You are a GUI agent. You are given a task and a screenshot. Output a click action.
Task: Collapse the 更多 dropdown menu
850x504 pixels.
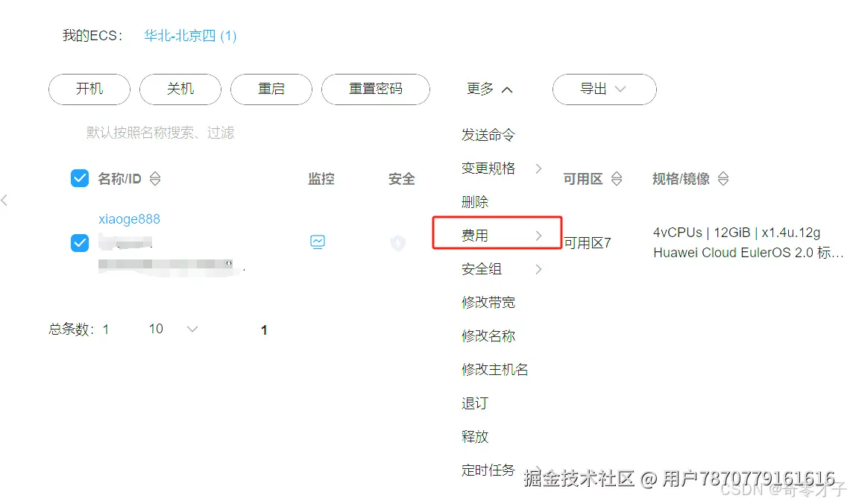tap(490, 89)
